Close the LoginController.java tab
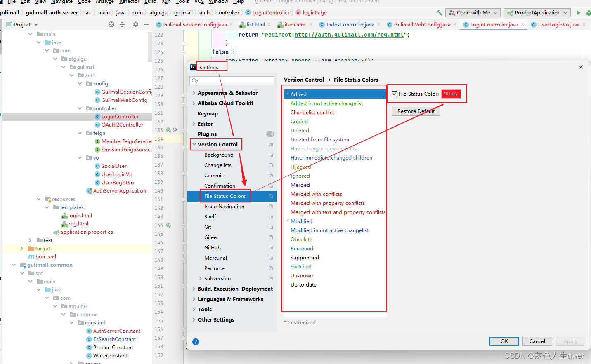 click(522, 24)
